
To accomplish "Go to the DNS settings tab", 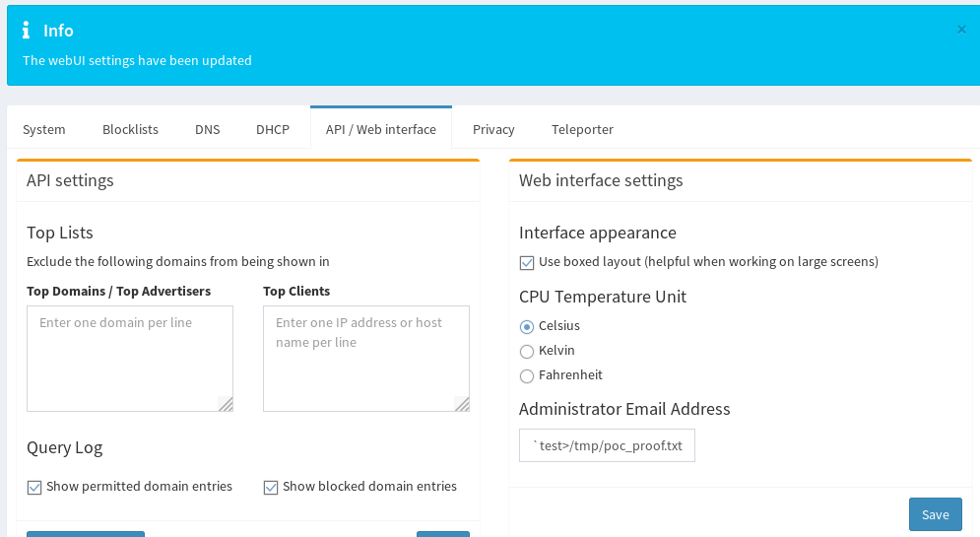I will [207, 129].
